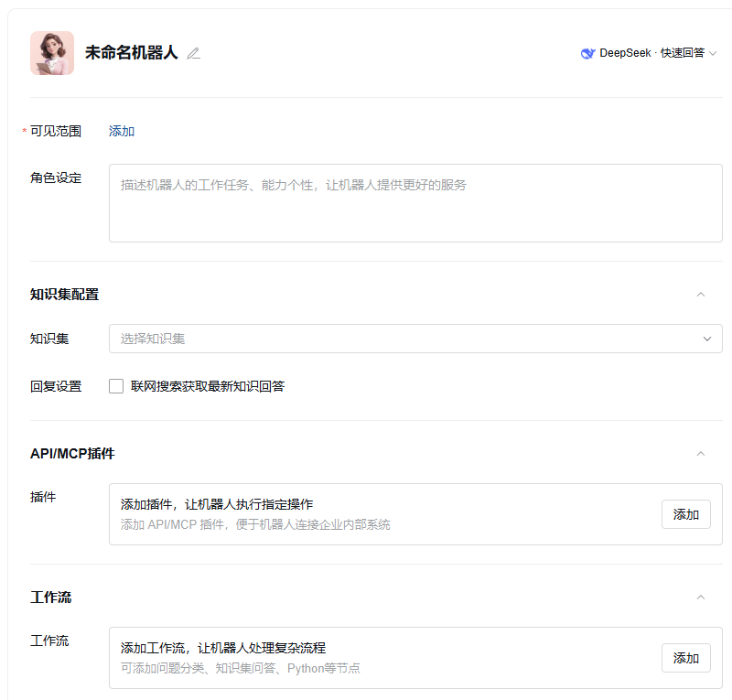This screenshot has height=700, width=732.
Task: Click the 未命名机器人 title text
Action: (131, 53)
